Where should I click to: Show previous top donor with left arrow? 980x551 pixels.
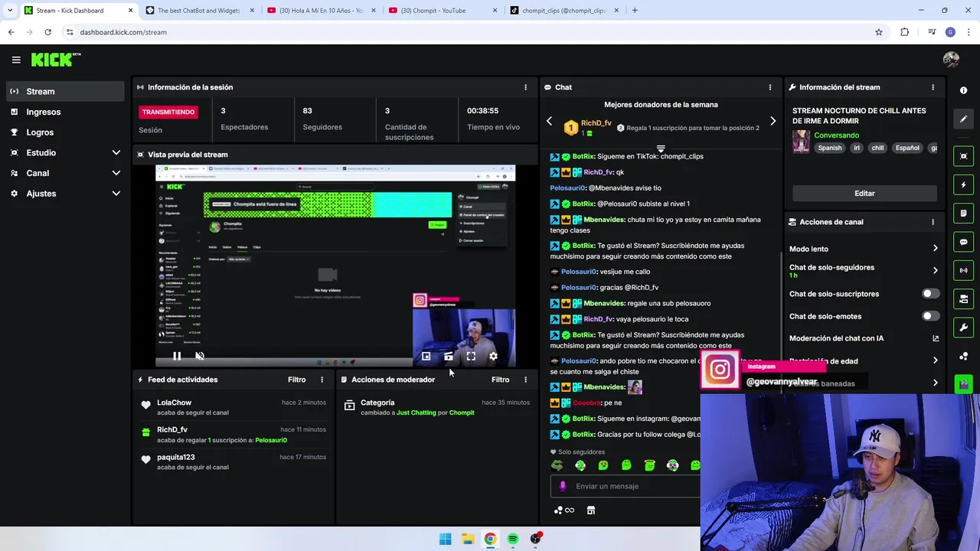coord(549,122)
